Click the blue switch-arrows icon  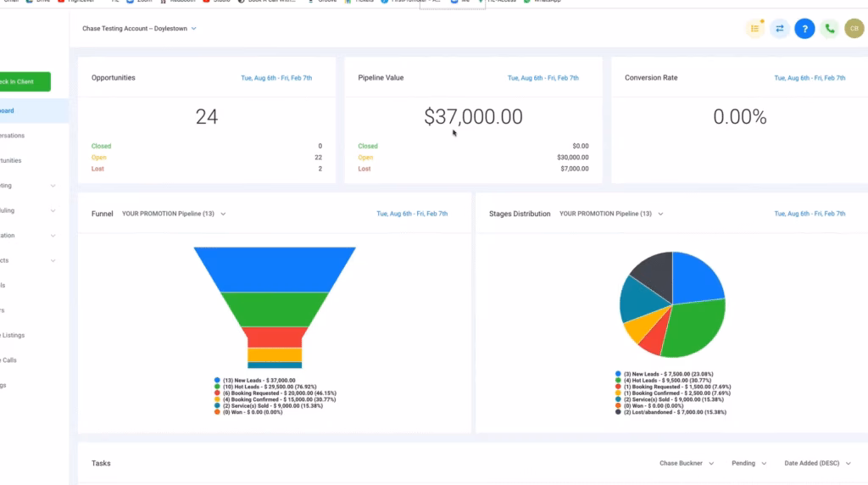click(779, 28)
